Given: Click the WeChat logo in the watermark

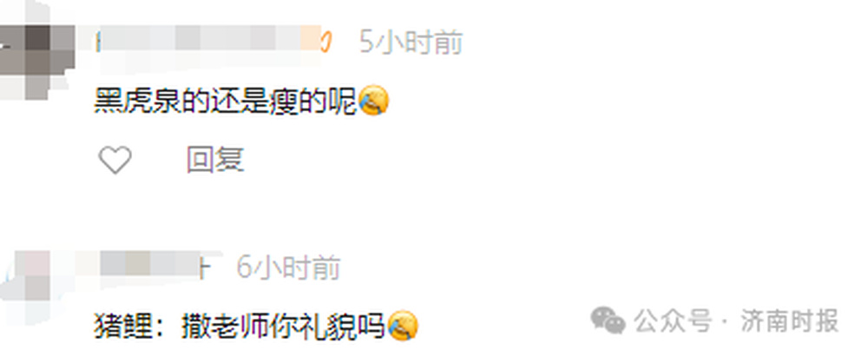Looking at the screenshot, I should [608, 321].
